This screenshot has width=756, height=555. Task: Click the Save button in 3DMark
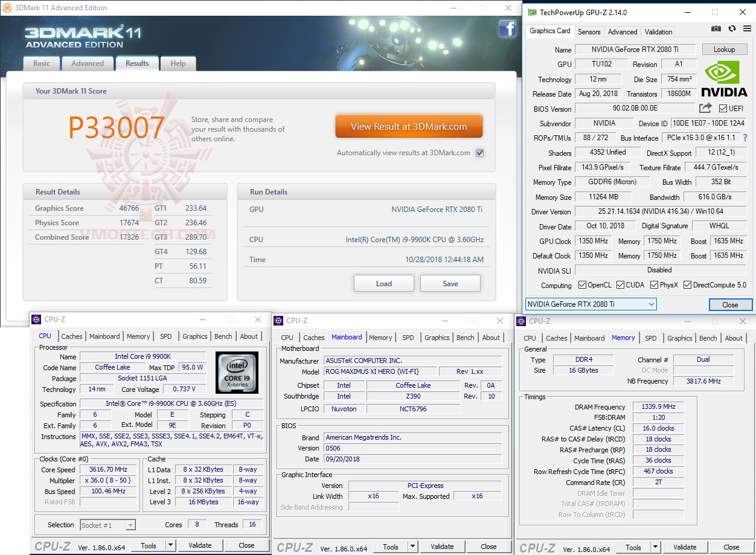tap(450, 283)
